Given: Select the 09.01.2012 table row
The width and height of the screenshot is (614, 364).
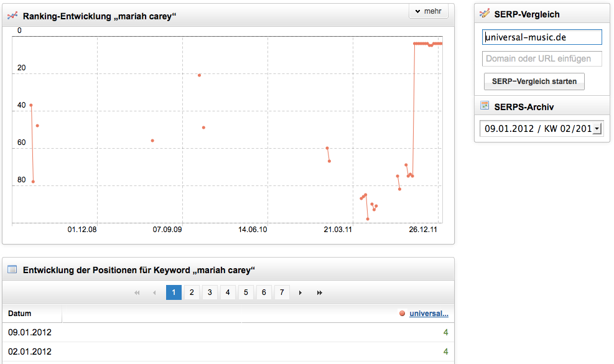Looking at the screenshot, I should pyautogui.click(x=228, y=332).
